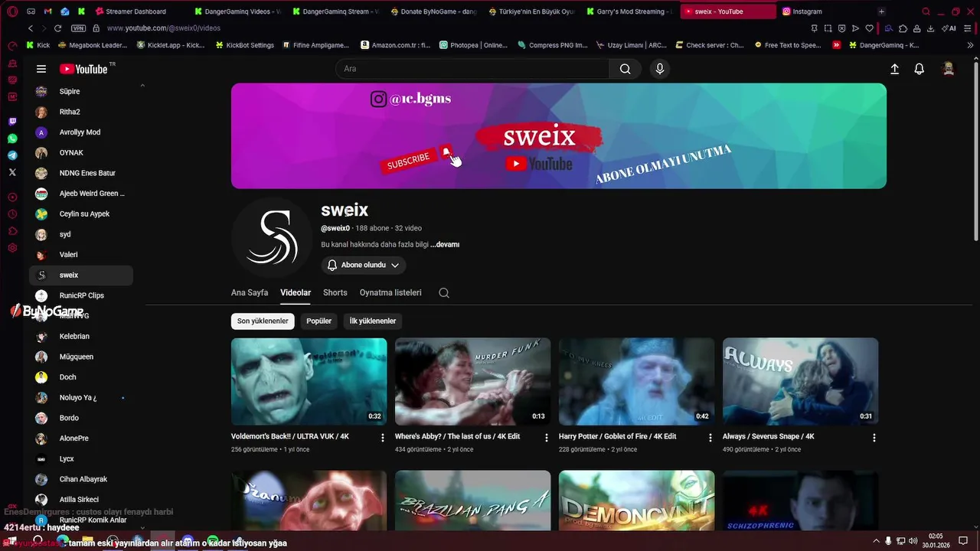980x551 pixels.
Task: Switch to Streamer Dashboard browser tab
Action: click(134, 11)
